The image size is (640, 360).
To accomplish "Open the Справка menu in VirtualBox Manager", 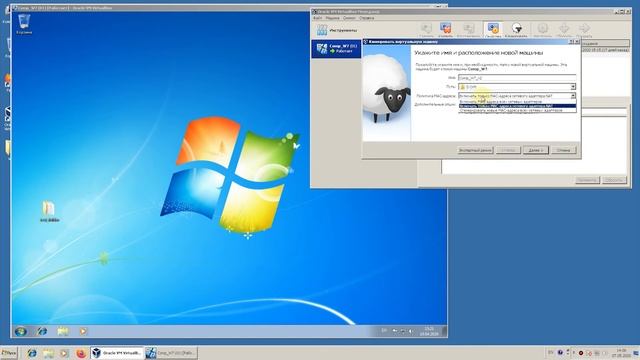I will point(367,18).
